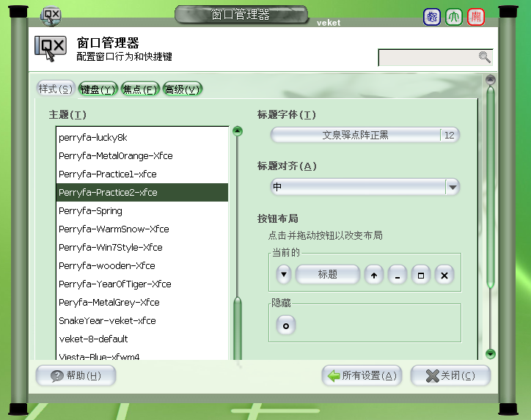The height and width of the screenshot is (420, 531).
Task: Click the theme list scrollbar thumb
Action: coord(238,328)
